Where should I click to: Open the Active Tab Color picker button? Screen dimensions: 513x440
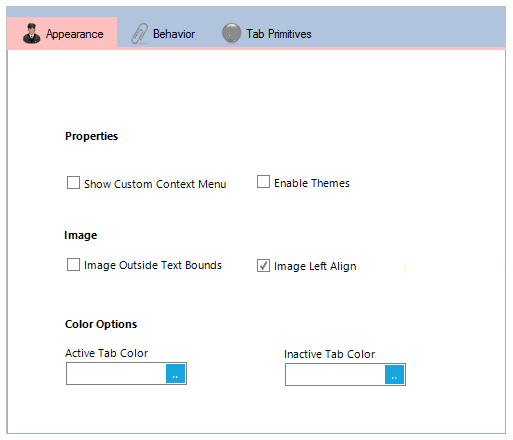175,374
